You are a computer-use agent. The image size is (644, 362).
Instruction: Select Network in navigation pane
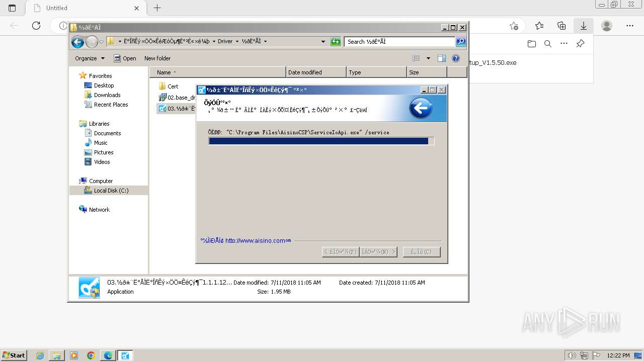[99, 210]
